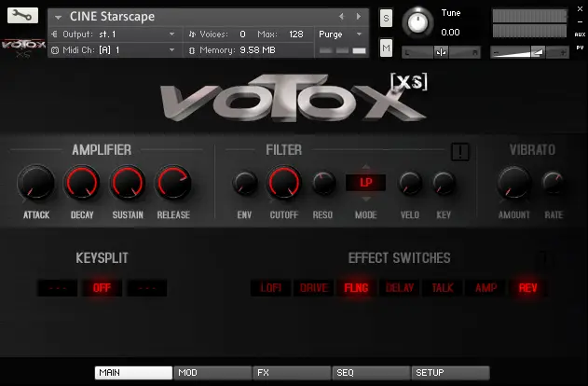Click the volume slider handle
This screenshot has width=588, height=386.
538,52
